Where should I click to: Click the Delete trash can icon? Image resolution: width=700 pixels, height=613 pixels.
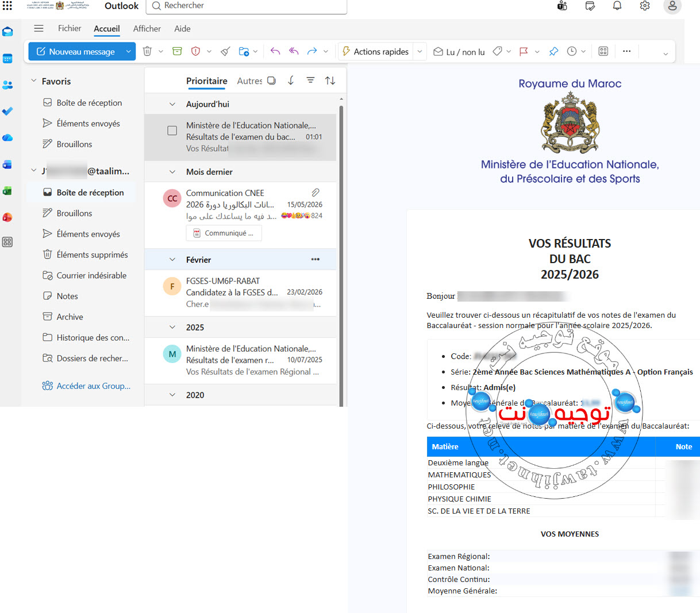click(x=147, y=51)
